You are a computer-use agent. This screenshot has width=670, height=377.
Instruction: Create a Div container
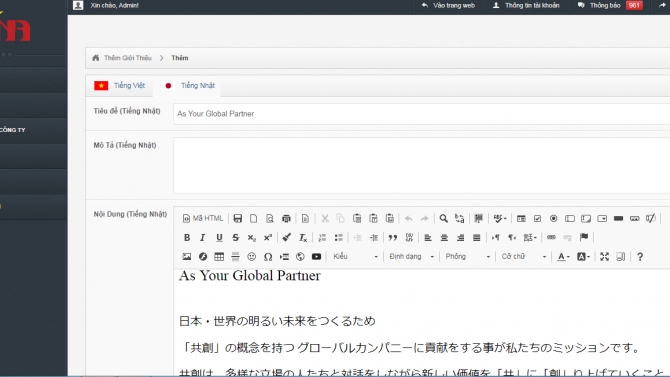click(409, 238)
